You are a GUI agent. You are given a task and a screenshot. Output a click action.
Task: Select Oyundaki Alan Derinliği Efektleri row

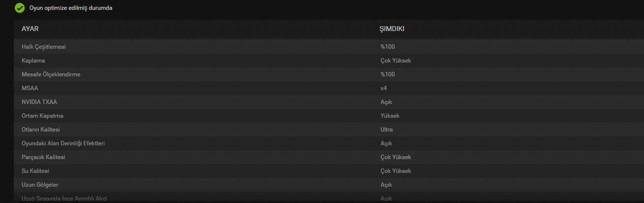coord(63,143)
